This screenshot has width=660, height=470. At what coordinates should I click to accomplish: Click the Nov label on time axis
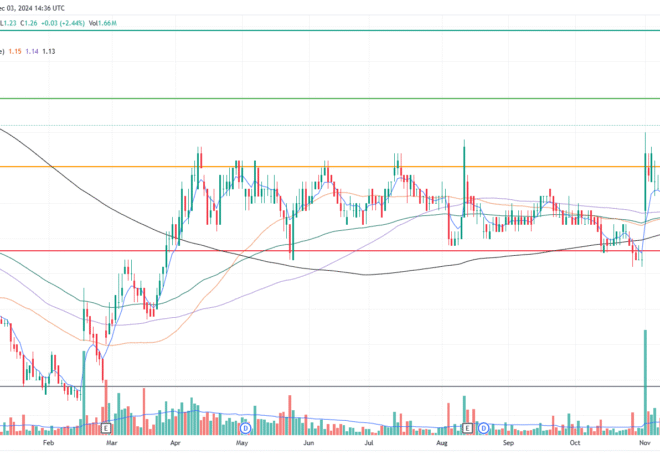[644, 443]
